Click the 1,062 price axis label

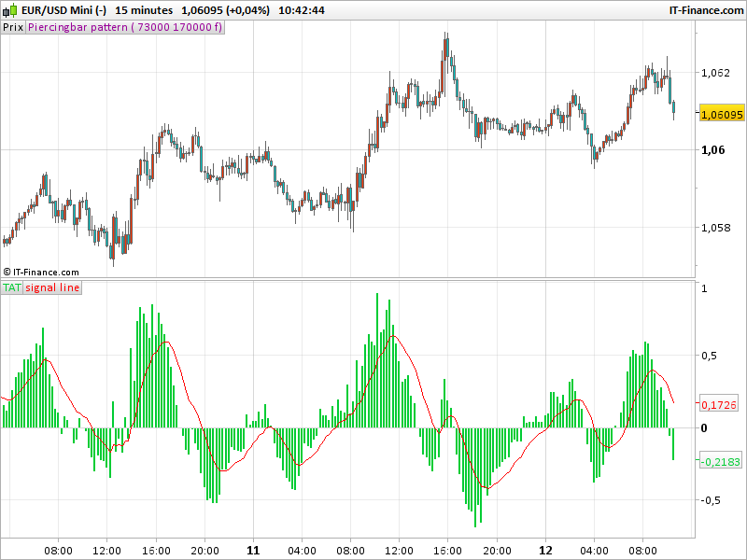pyautogui.click(x=715, y=73)
